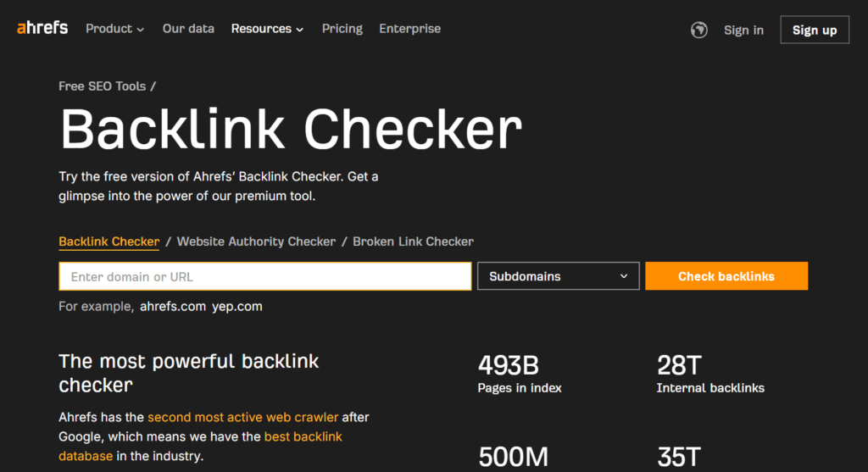Open the Subdomains mode dropdown

(x=559, y=276)
